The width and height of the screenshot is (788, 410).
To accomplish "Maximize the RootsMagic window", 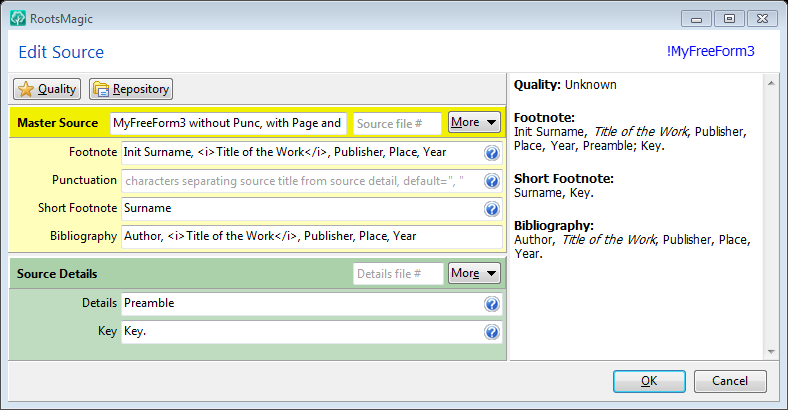I will [729, 19].
